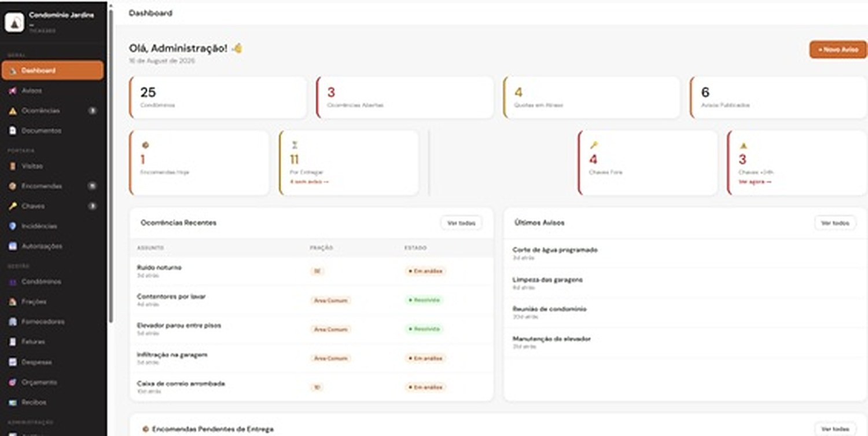Image resolution: width=868 pixels, height=436 pixels.
Task: Open the Encomendas Hoje stat card
Action: [199, 163]
